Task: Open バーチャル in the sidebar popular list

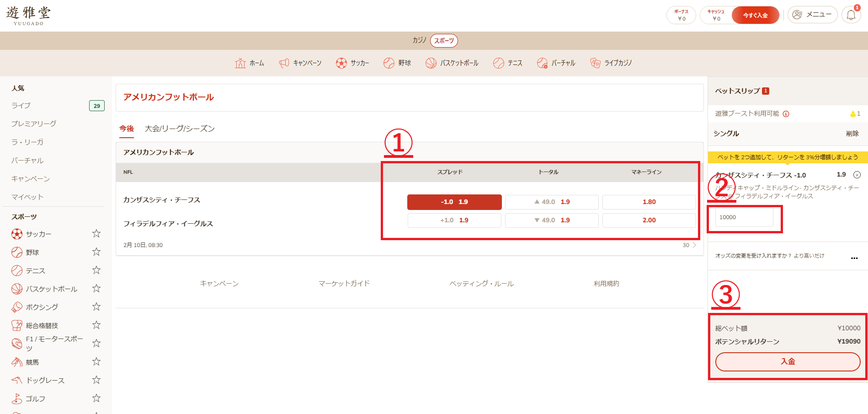Action: 27,161
